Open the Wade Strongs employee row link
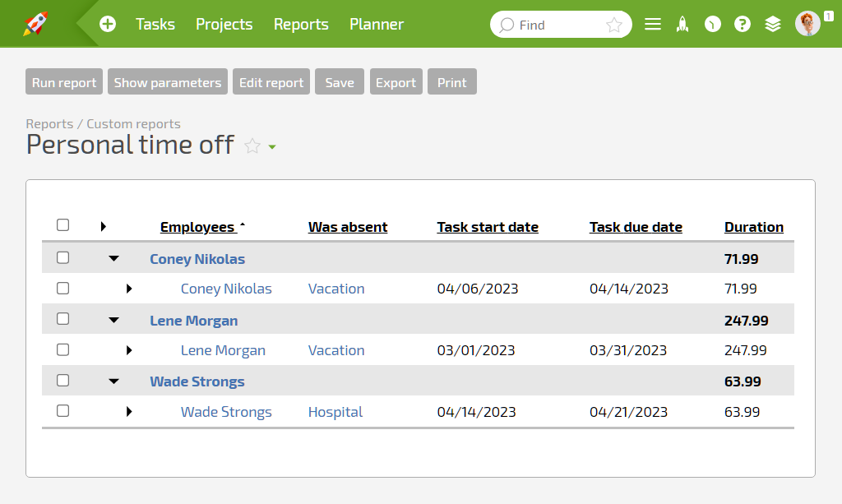This screenshot has height=504, width=842. pos(226,412)
